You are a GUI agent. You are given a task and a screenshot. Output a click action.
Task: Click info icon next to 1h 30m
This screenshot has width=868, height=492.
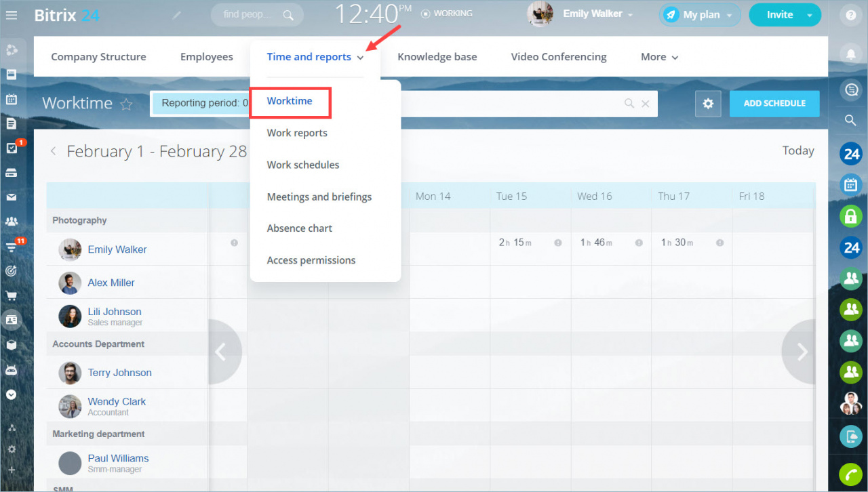click(x=719, y=243)
